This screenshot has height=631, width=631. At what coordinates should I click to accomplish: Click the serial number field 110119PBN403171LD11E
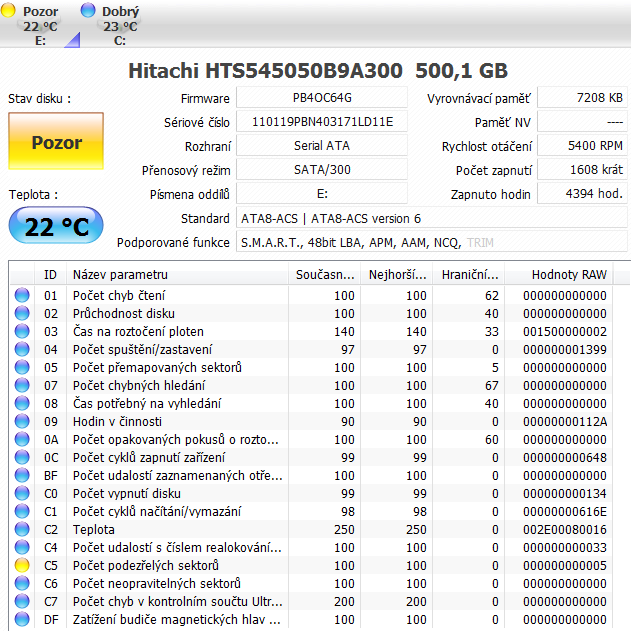(x=322, y=122)
